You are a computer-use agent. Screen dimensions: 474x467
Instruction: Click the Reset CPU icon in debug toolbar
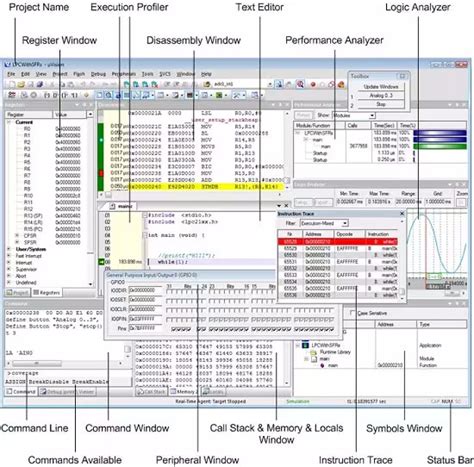12,95
